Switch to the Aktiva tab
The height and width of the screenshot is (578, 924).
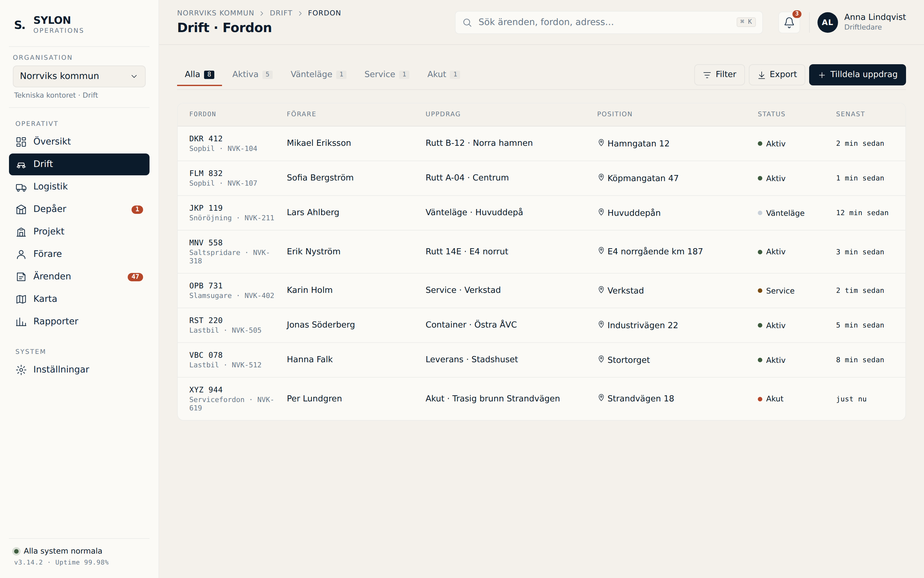[x=252, y=74]
